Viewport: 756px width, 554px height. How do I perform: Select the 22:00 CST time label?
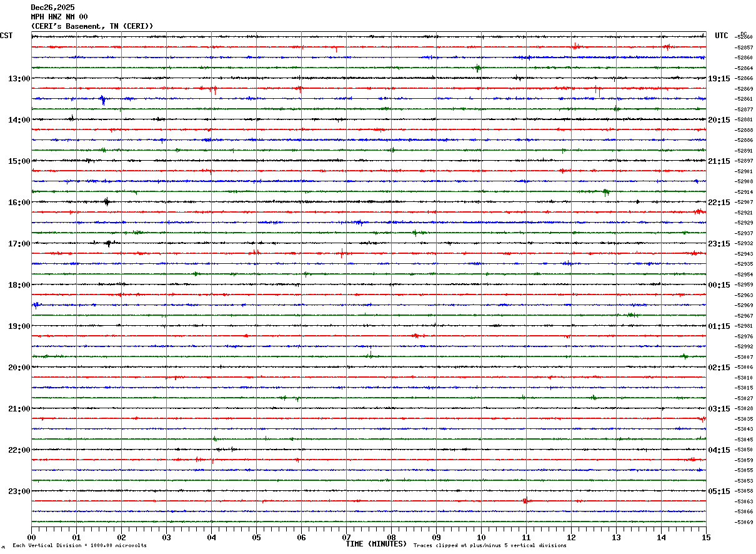pyautogui.click(x=19, y=450)
